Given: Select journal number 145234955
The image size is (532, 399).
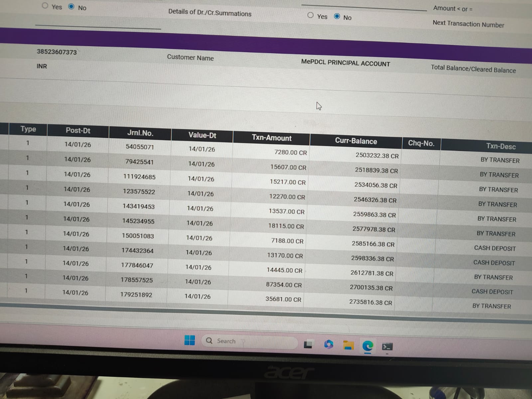Looking at the screenshot, I should tap(138, 221).
